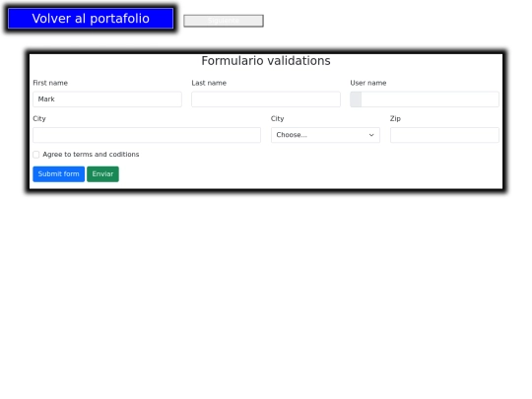The width and height of the screenshot is (532, 399).
Task: Check the Agree to terms checkbox
Action: [36, 155]
